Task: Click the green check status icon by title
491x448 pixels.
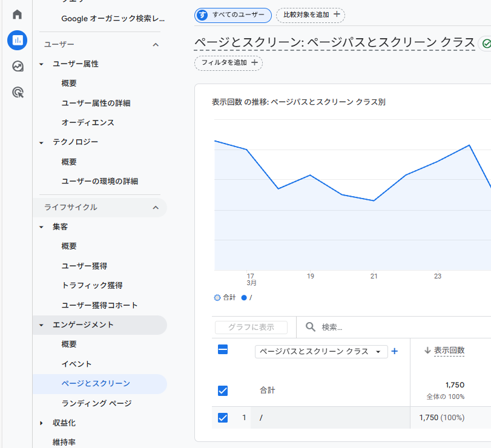Action: [x=486, y=44]
